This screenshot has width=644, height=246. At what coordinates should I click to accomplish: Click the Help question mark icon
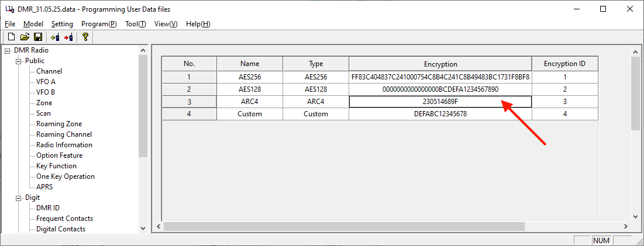point(85,37)
